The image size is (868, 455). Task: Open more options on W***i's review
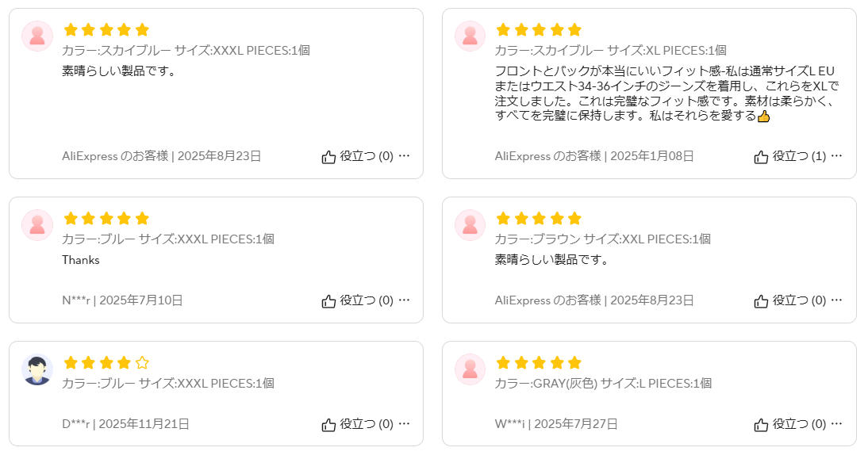836,424
